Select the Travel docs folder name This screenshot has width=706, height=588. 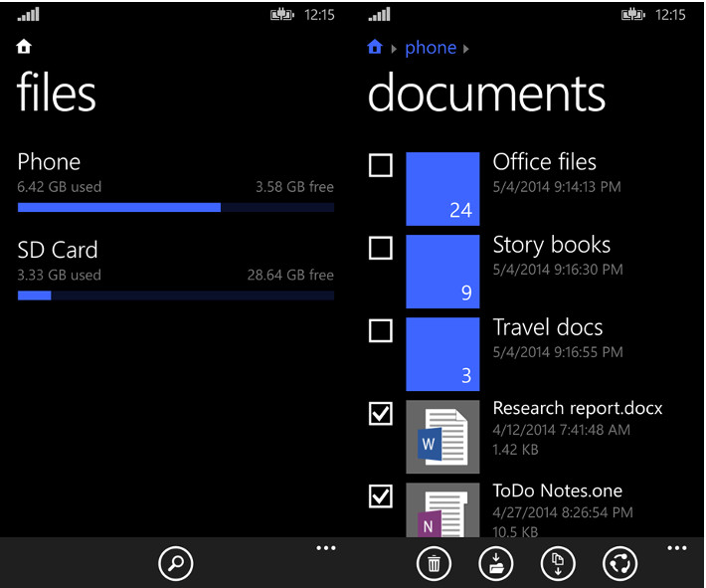coord(548,327)
